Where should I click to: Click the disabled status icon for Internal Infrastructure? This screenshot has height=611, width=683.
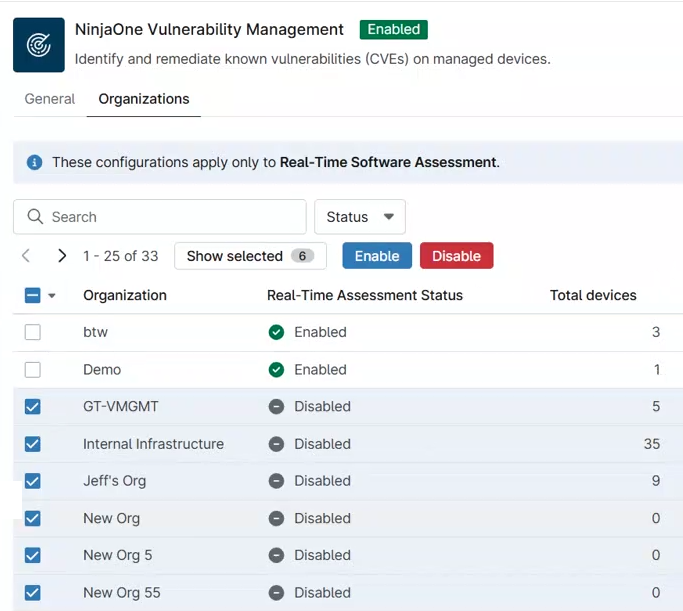[x=276, y=444]
